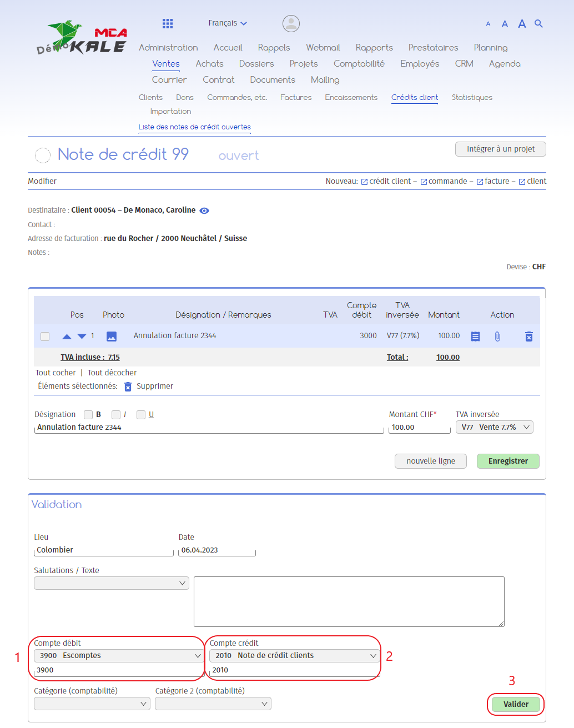Open photo icon for line 1

112,337
